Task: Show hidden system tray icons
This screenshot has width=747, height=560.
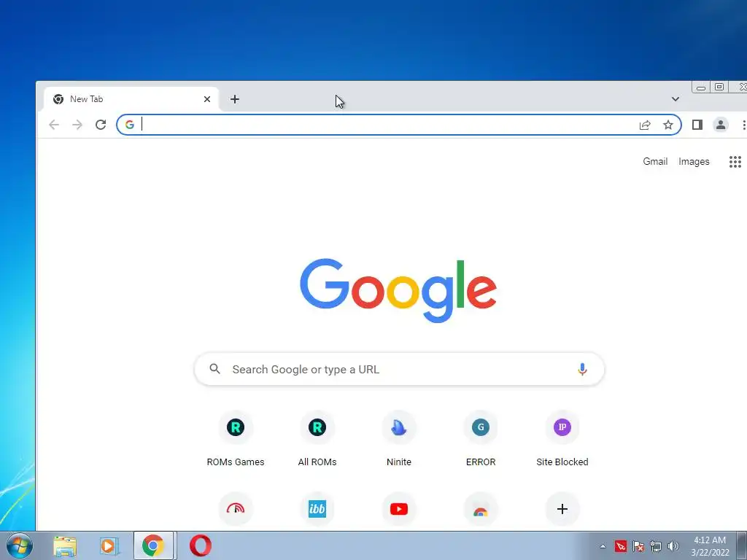Action: pyautogui.click(x=603, y=546)
